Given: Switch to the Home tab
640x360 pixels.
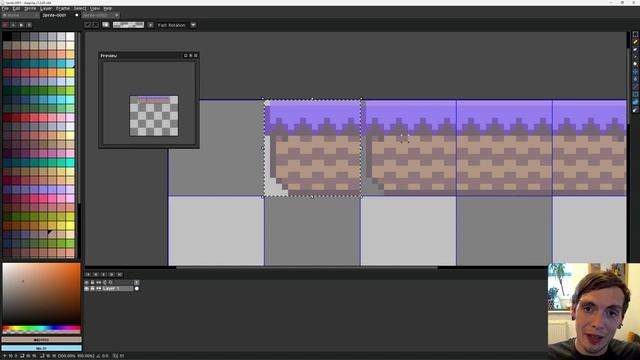Looking at the screenshot, I should pyautogui.click(x=20, y=15).
